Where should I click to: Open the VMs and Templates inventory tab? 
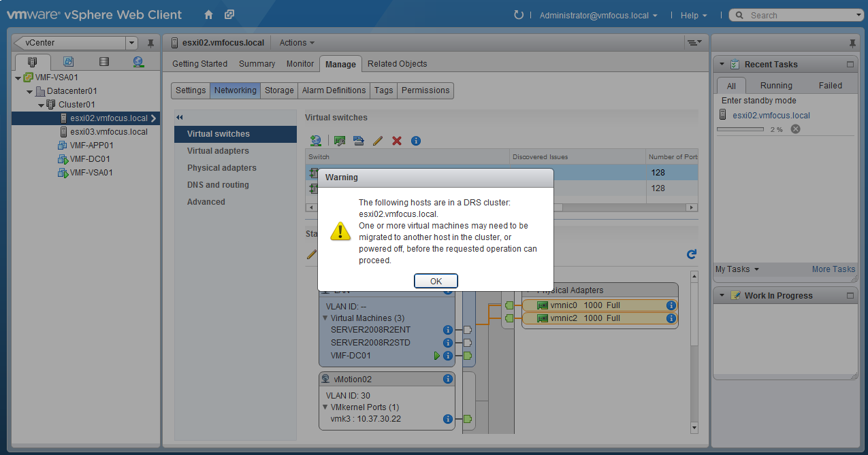coord(68,62)
